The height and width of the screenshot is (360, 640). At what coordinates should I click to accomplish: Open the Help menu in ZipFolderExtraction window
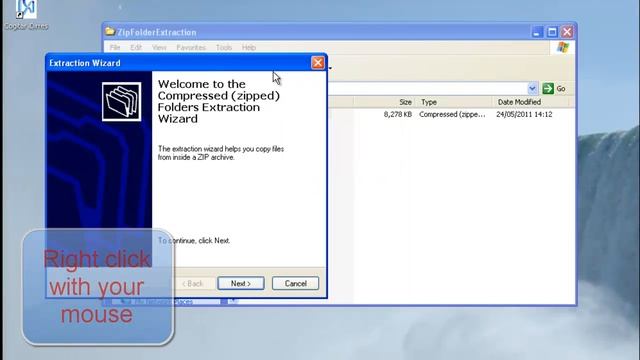pyautogui.click(x=249, y=47)
